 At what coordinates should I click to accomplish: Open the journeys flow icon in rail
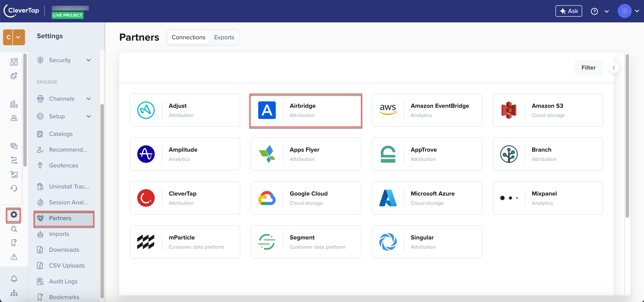click(14, 160)
